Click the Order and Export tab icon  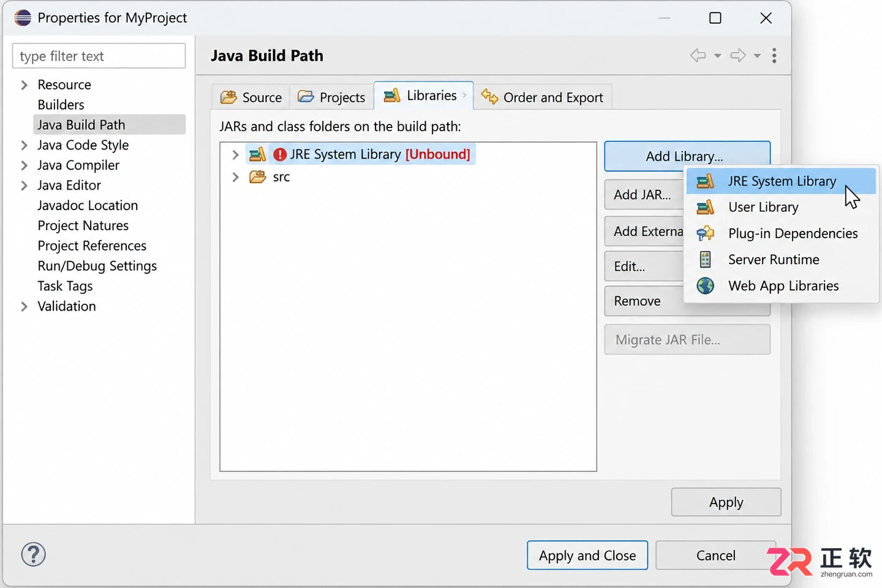(x=489, y=96)
